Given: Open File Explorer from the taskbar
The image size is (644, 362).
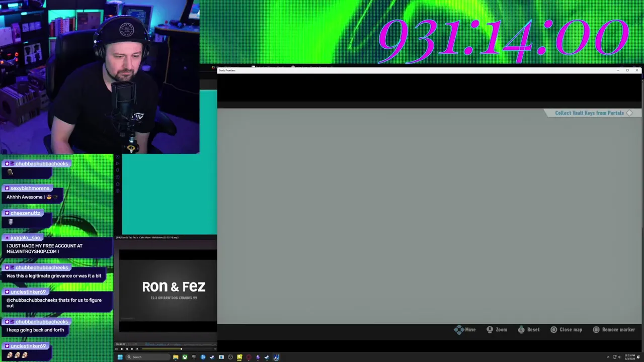Looking at the screenshot, I should 176,357.
